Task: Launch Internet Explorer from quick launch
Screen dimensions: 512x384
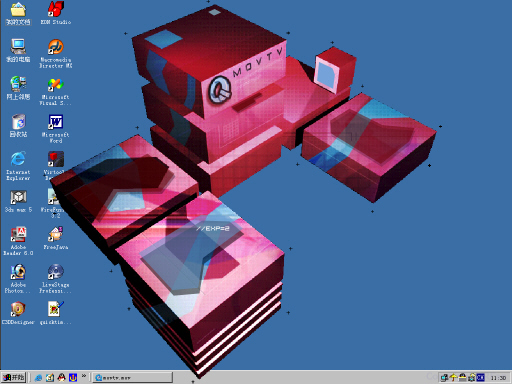Action: [39, 377]
